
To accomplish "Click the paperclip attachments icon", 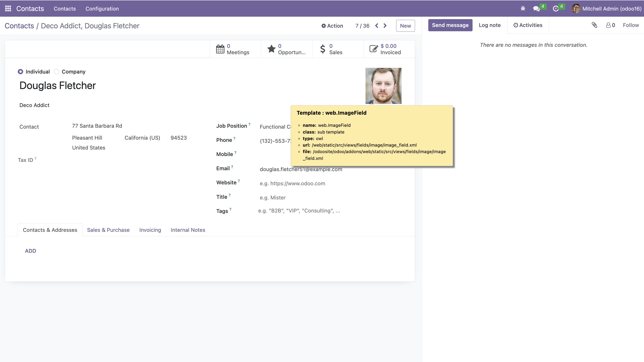I will click(x=595, y=25).
